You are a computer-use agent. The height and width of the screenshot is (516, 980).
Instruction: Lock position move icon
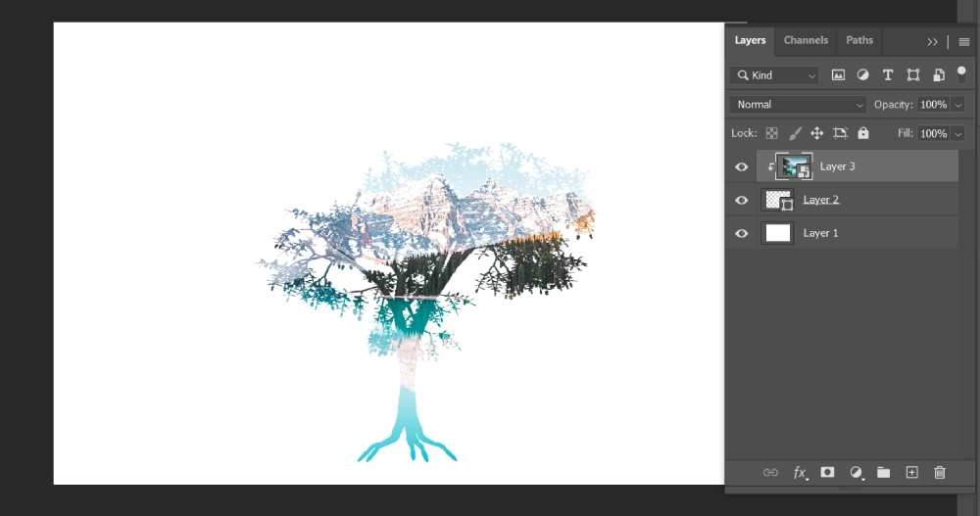(817, 133)
